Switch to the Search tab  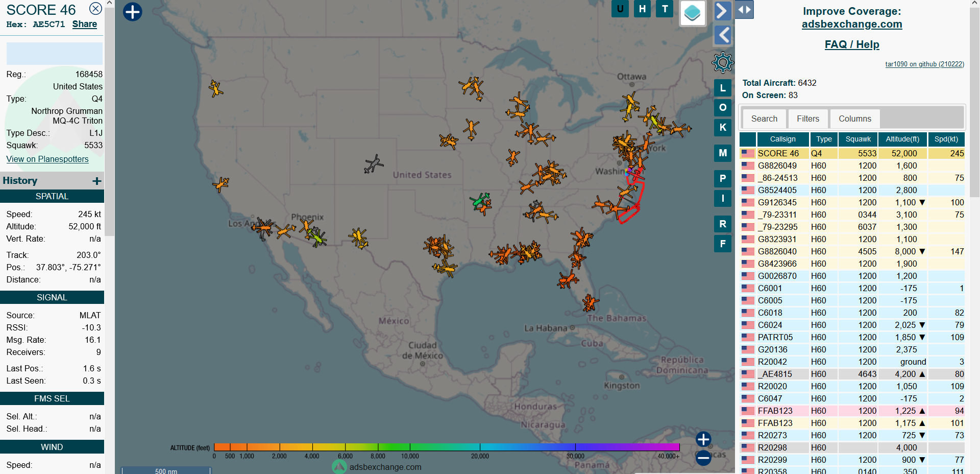click(x=764, y=118)
